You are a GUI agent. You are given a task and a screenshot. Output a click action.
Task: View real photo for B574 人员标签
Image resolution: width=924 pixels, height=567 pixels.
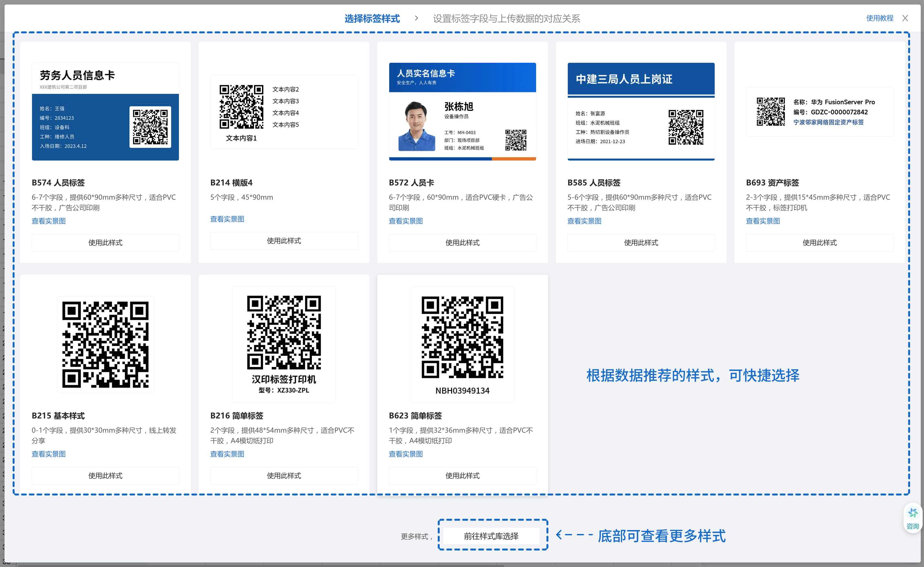49,221
